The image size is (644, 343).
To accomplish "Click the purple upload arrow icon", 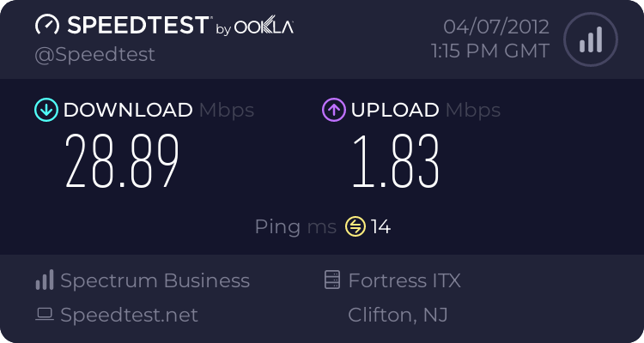I will coord(334,110).
